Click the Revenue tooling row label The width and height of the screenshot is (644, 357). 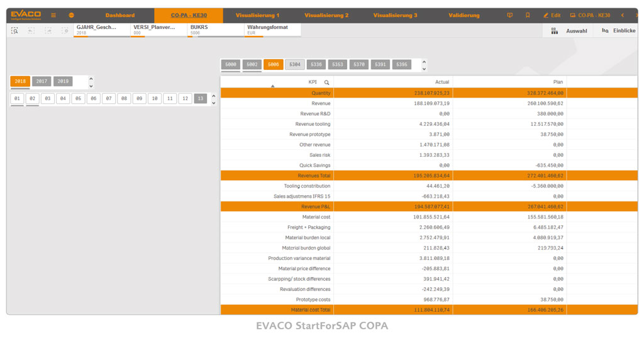313,124
